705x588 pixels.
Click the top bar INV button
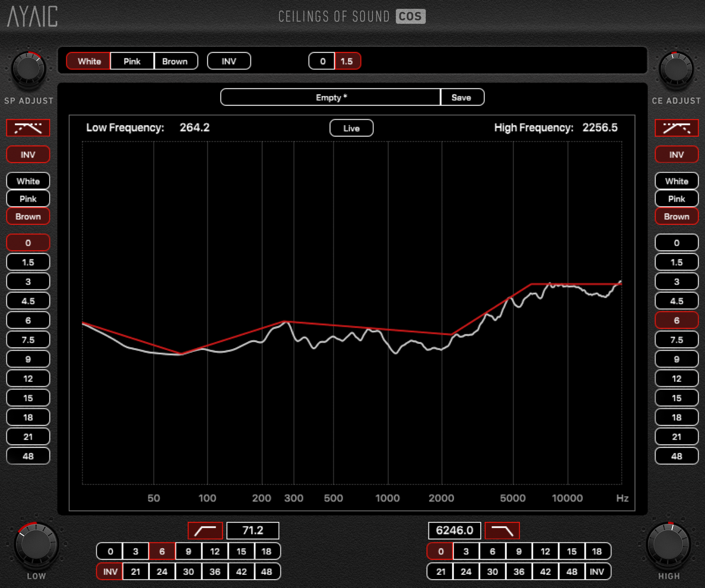click(x=229, y=61)
